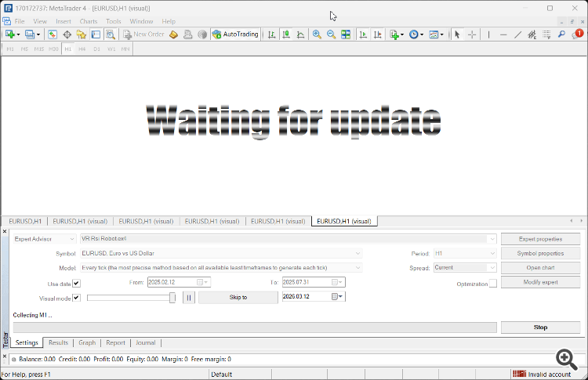Screen dimensions: 588x380
Task: Select the Cursor arrow tool
Action: 457,34
